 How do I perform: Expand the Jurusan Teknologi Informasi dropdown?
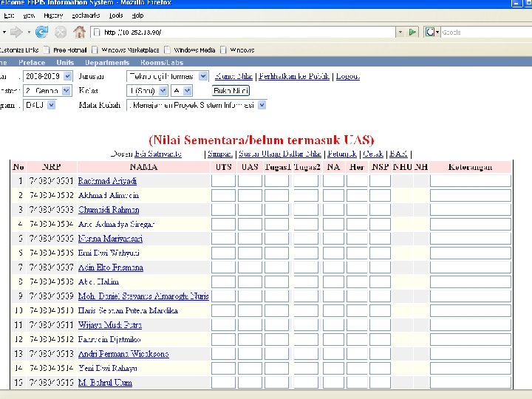tap(203, 76)
